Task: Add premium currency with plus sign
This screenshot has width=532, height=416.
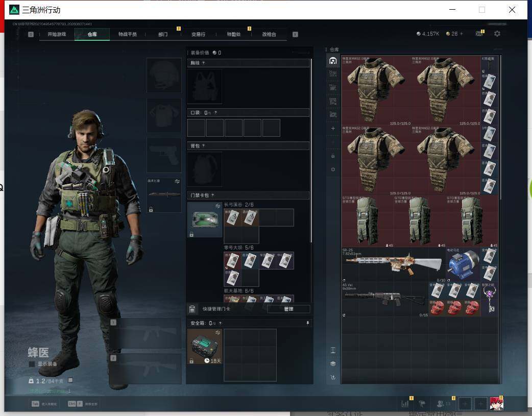Action: tap(462, 34)
